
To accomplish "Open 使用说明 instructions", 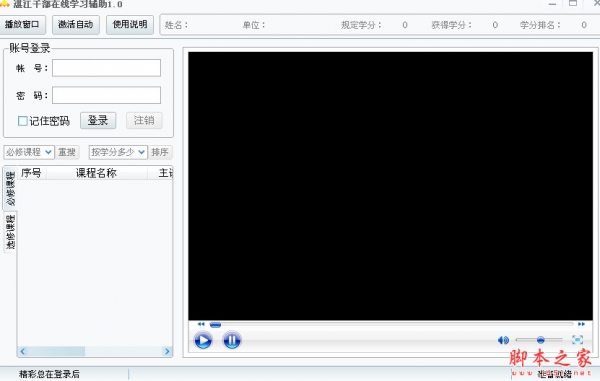I will click(x=130, y=24).
